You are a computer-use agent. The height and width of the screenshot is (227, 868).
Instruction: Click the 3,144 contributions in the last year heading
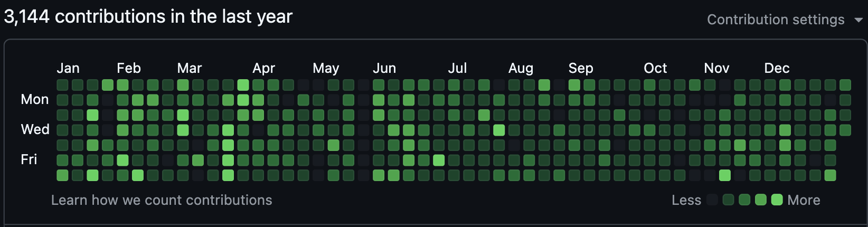tap(148, 17)
